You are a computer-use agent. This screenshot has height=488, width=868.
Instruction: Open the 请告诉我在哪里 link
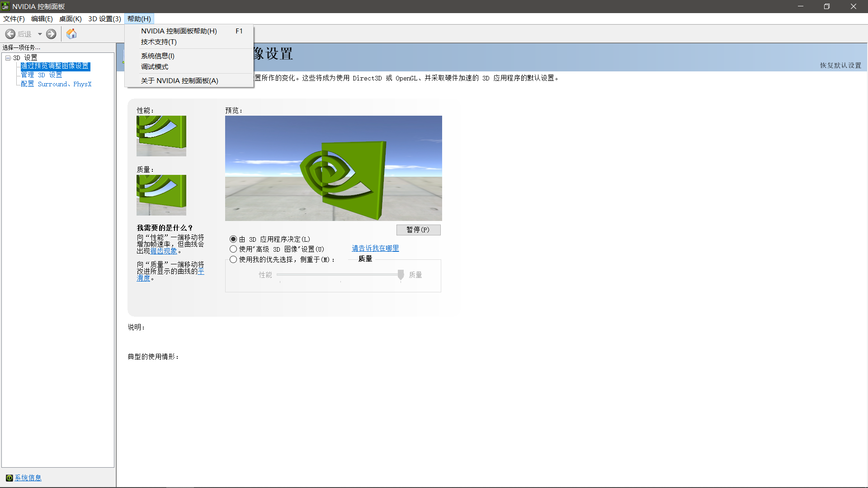[x=375, y=248]
